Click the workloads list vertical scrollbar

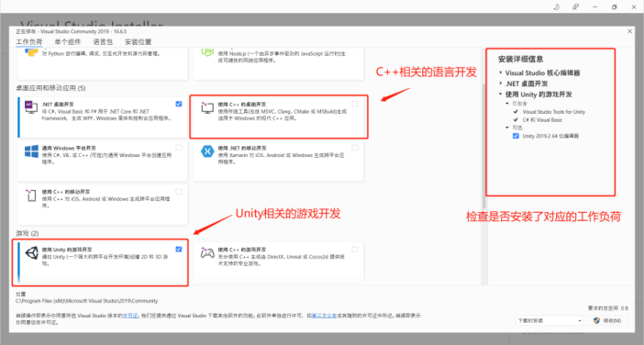(483, 146)
